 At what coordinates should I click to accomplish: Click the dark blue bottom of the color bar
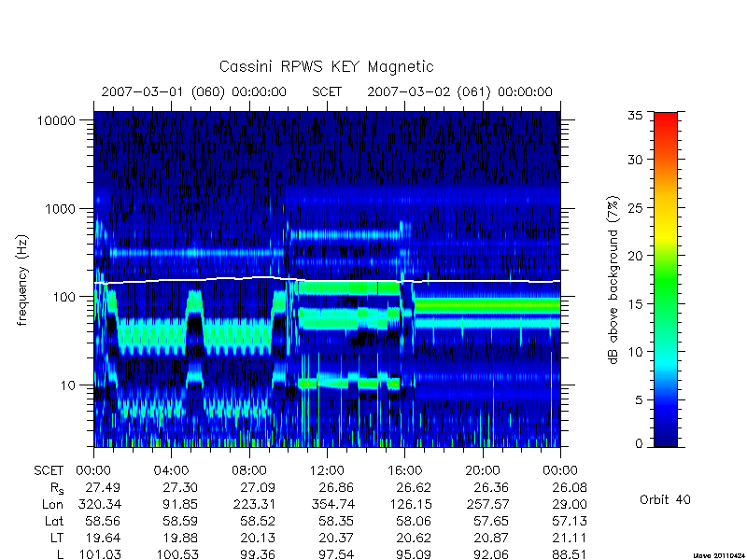[x=666, y=441]
